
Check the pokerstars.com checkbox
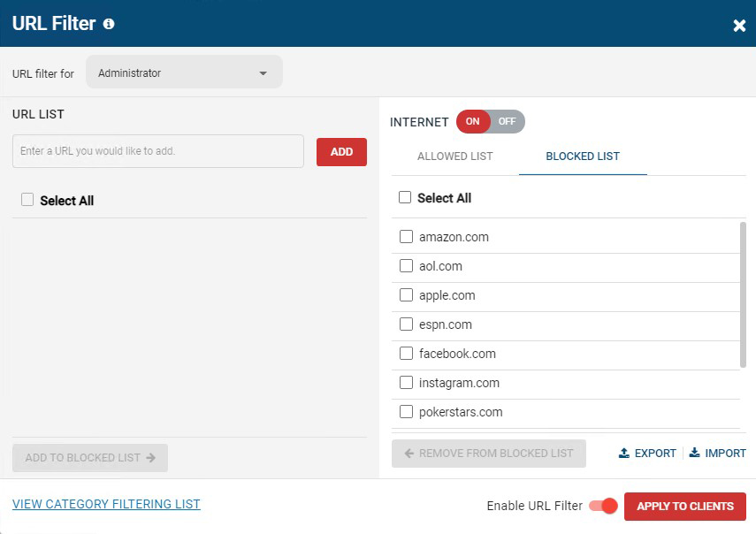[x=406, y=411]
